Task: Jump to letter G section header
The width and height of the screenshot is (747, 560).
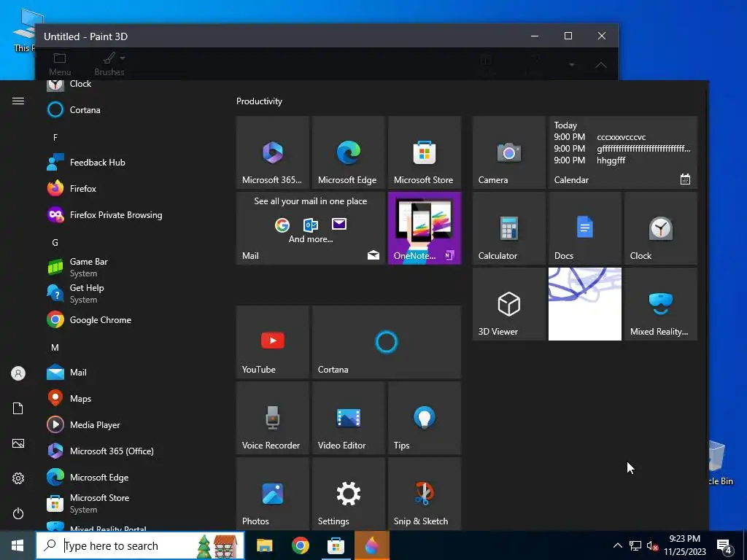Action: click(x=55, y=242)
